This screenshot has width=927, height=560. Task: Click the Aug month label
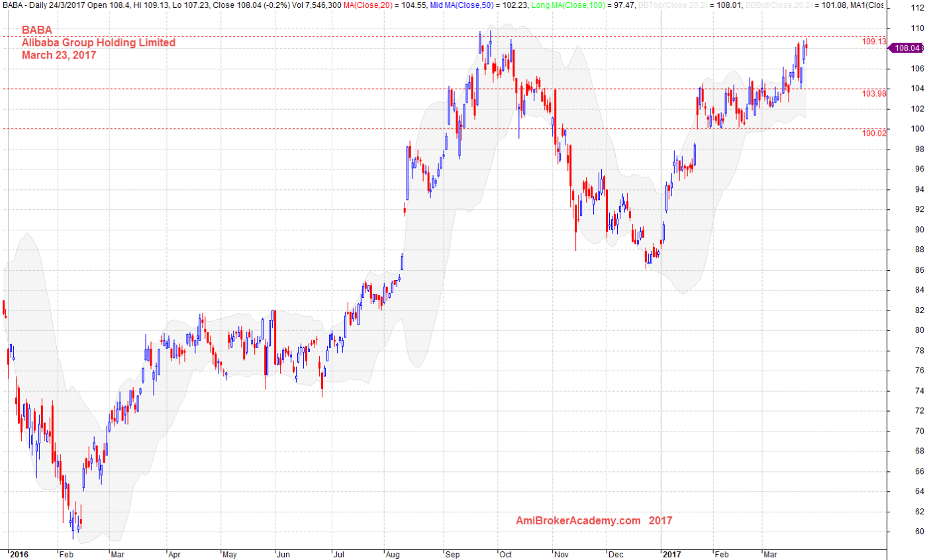tap(393, 555)
